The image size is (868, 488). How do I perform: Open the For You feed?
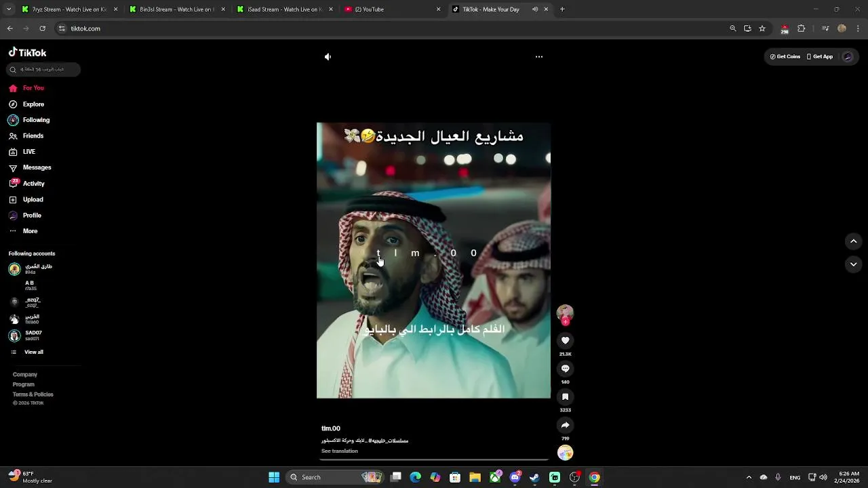27,88
